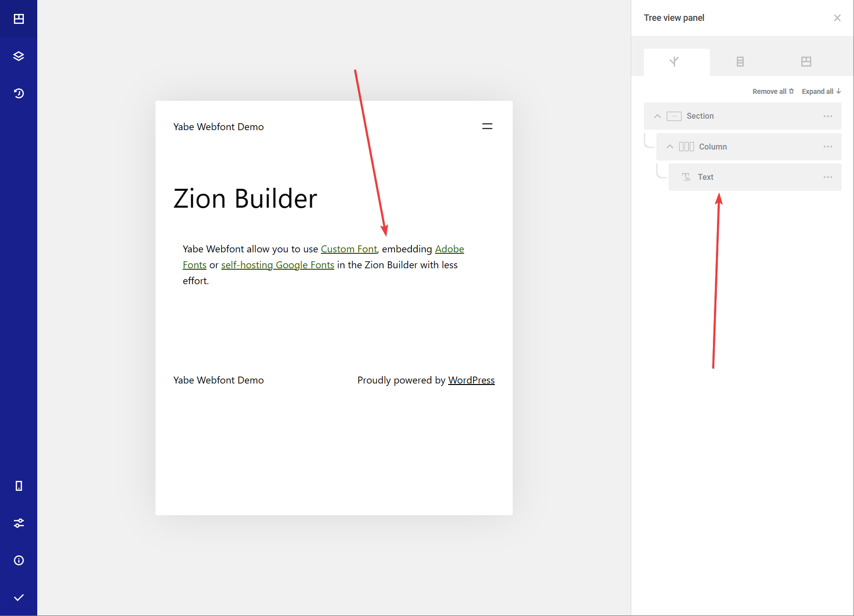The image size is (854, 616).
Task: Click self-hosting Google Fonts link
Action: point(278,265)
